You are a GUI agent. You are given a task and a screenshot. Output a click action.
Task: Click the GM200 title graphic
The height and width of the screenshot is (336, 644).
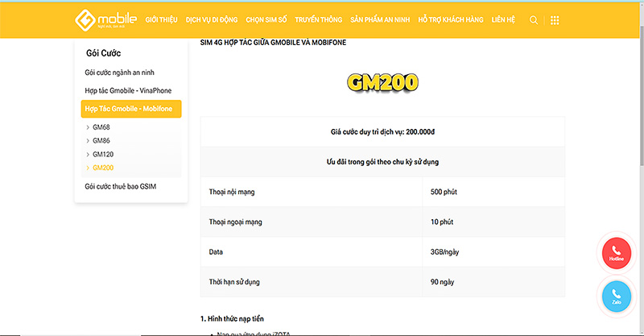click(382, 82)
